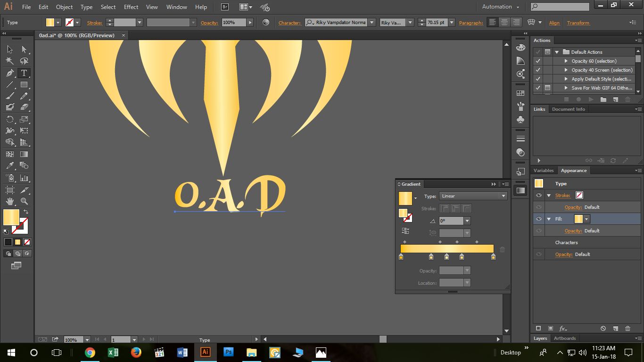644x362 pixels.
Task: Open the Color panel from the dock
Action: pyautogui.click(x=520, y=48)
